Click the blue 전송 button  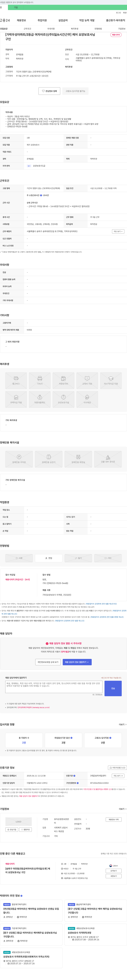tap(113, 688)
